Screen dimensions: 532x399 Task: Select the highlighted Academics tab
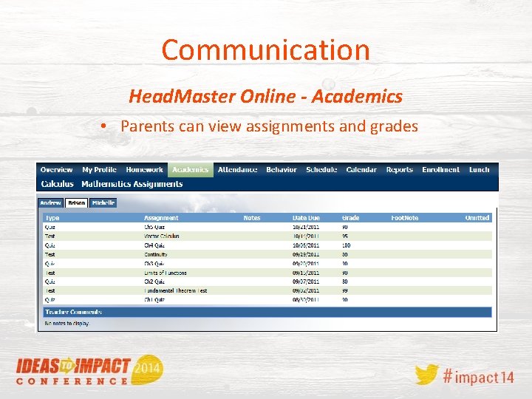(x=191, y=170)
